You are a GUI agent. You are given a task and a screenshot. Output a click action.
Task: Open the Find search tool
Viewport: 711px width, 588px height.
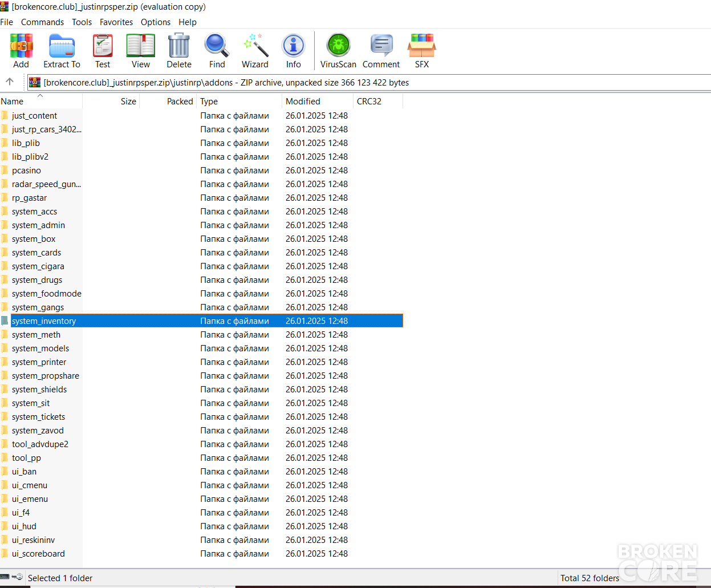pos(217,46)
